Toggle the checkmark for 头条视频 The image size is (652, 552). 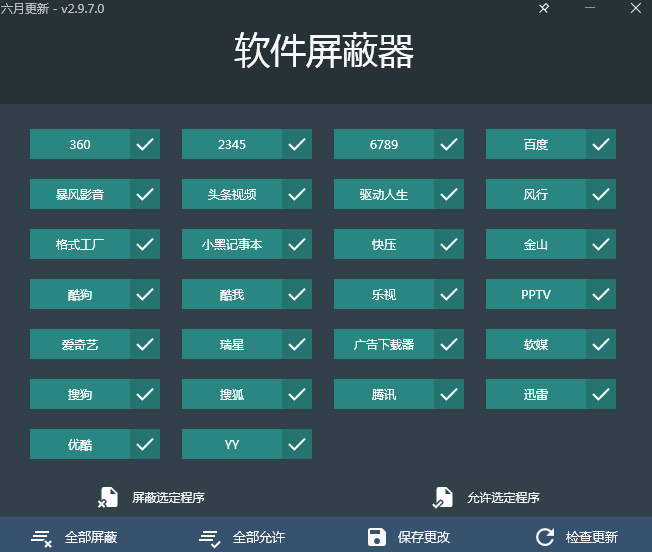tap(297, 194)
